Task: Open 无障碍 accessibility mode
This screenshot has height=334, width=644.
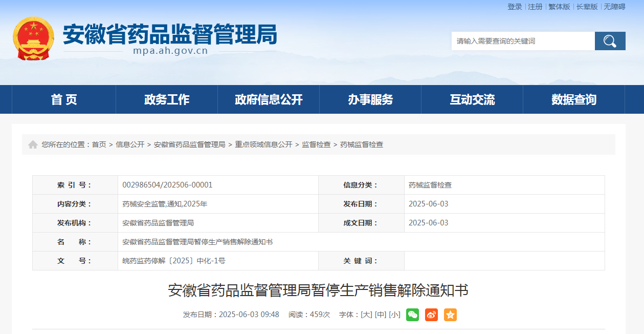Action: pos(614,7)
